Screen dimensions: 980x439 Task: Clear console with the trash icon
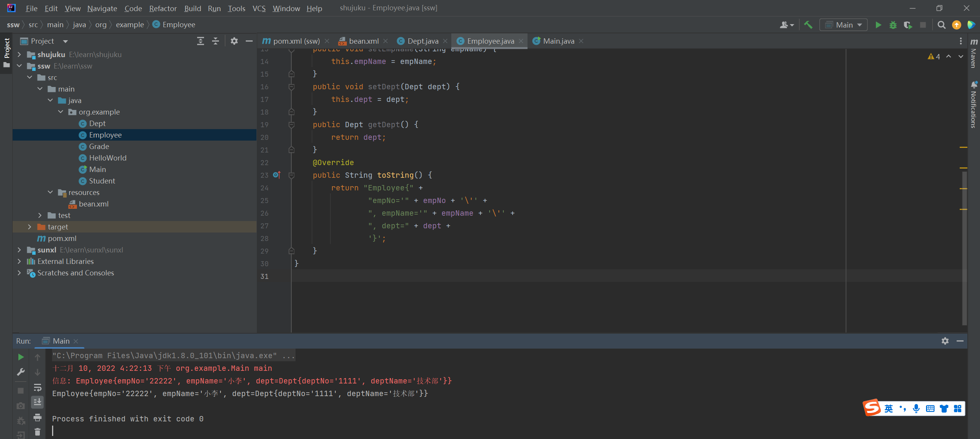click(37, 432)
